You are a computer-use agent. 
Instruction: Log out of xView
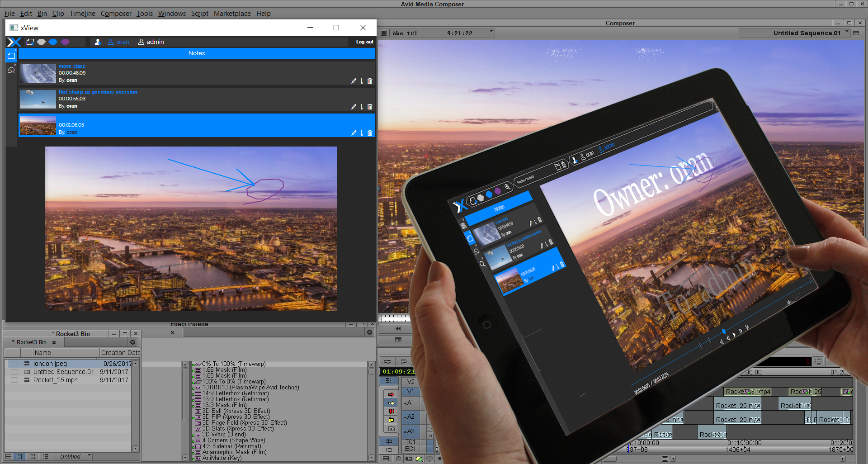tap(364, 42)
